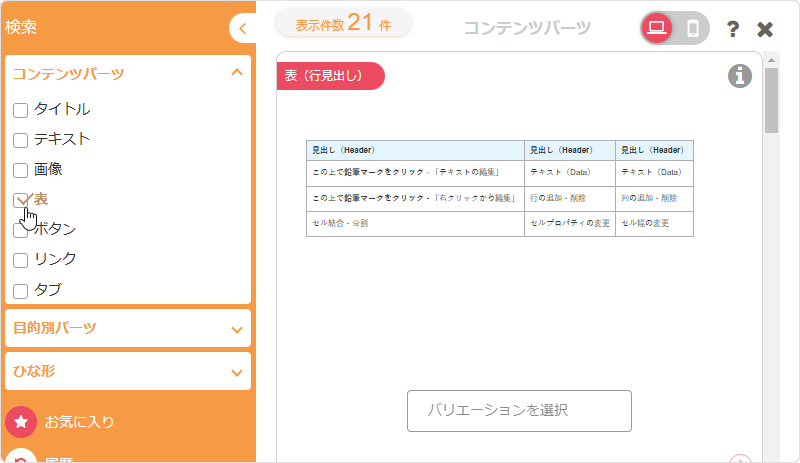
Task: Enable the 画像 filter checkbox
Action: click(x=20, y=170)
